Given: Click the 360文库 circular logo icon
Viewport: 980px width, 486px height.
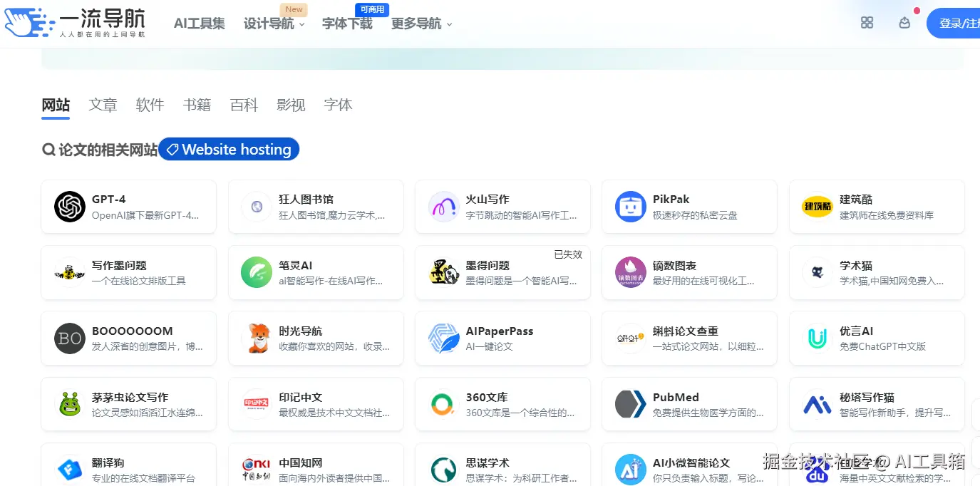Looking at the screenshot, I should tap(443, 404).
